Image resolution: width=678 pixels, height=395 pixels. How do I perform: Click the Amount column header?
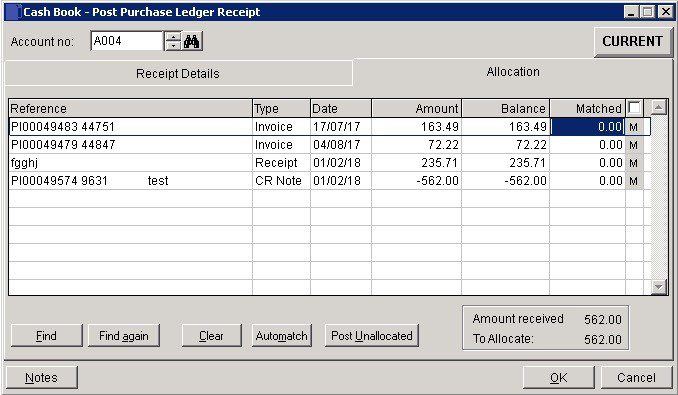[416, 108]
